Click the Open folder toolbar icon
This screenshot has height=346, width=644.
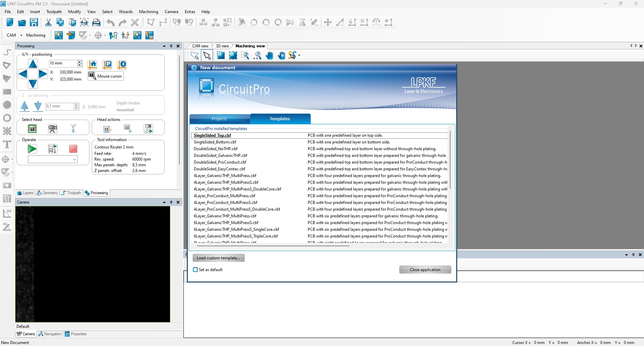click(x=22, y=23)
